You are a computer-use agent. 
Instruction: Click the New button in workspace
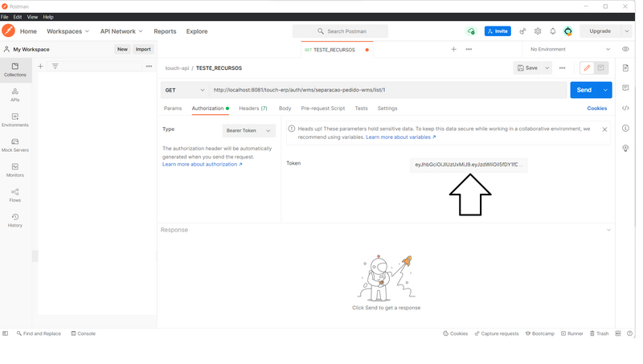(123, 49)
